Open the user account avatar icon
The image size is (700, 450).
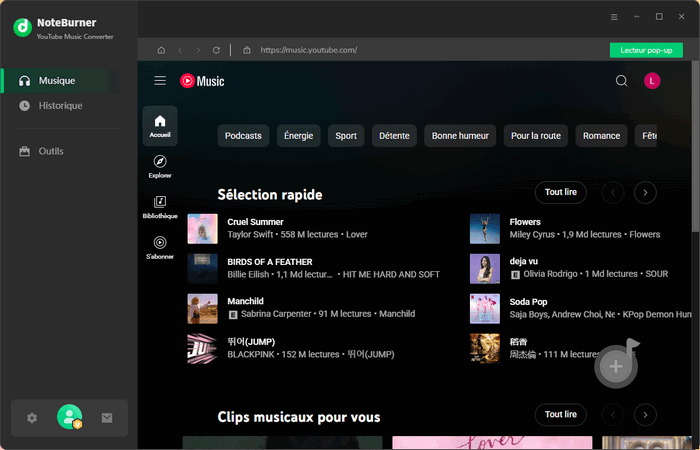point(70,417)
